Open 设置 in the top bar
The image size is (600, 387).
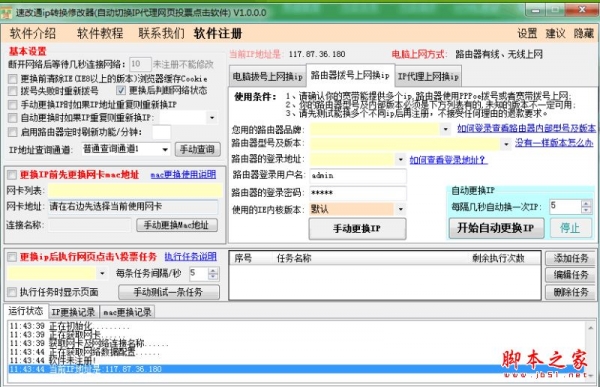pos(527,34)
